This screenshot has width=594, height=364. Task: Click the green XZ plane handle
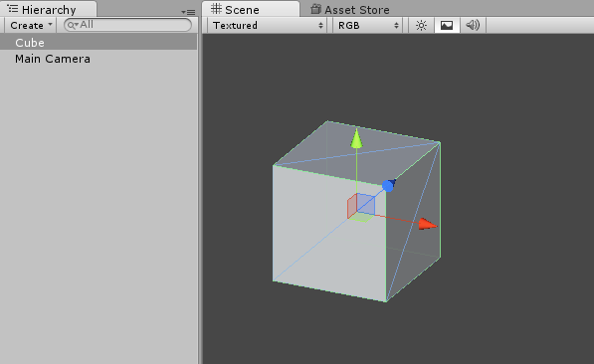click(x=361, y=217)
